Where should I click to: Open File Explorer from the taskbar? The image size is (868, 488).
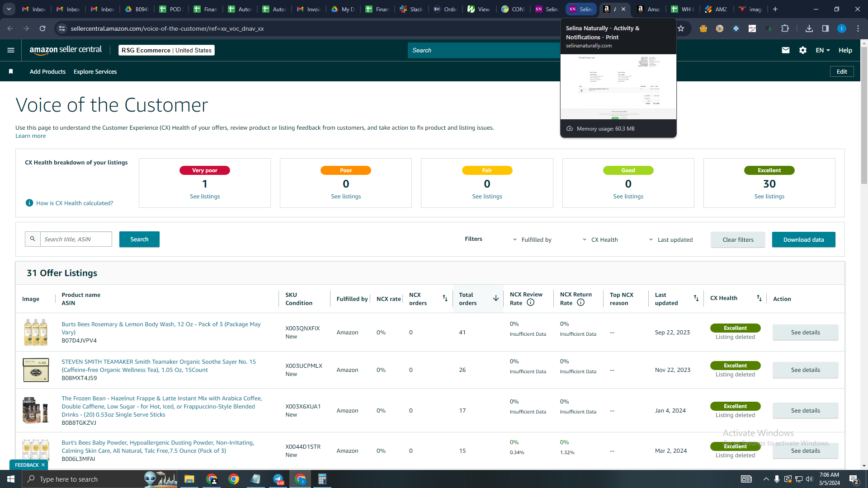[x=189, y=479]
